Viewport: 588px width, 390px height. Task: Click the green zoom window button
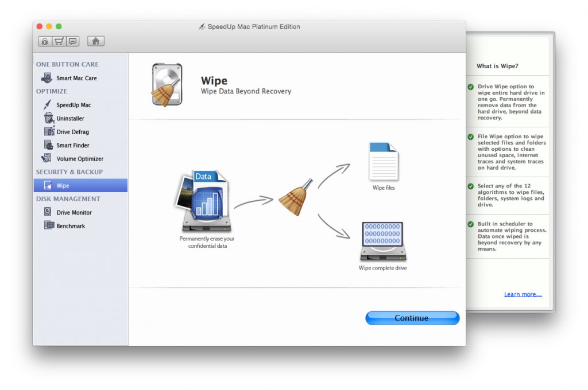point(59,26)
